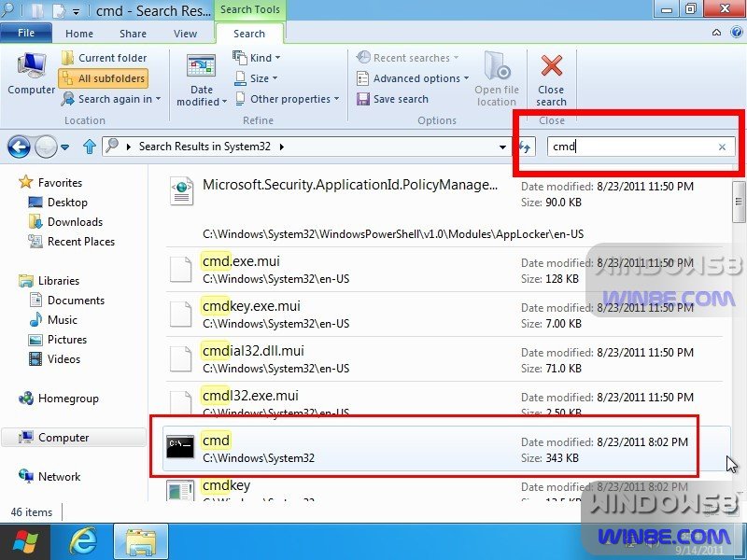Click the cmd result in C:\Windows\System32
747x560 pixels.
(446, 448)
